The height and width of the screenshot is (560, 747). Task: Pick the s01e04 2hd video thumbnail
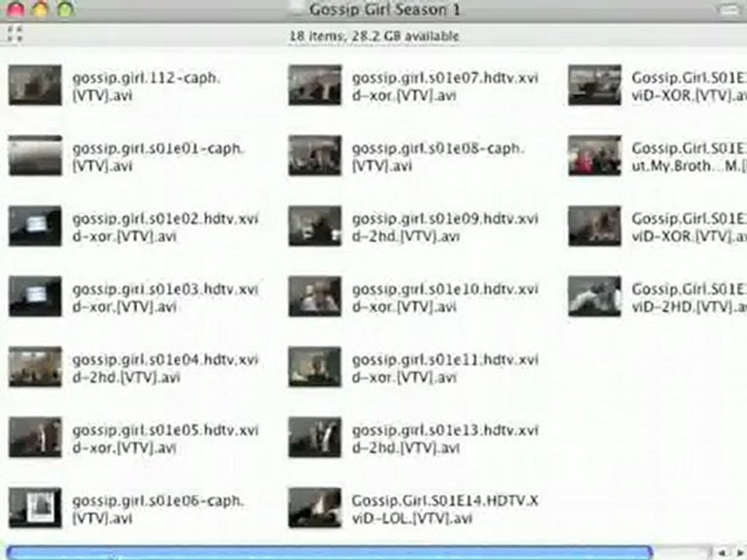[x=35, y=367]
